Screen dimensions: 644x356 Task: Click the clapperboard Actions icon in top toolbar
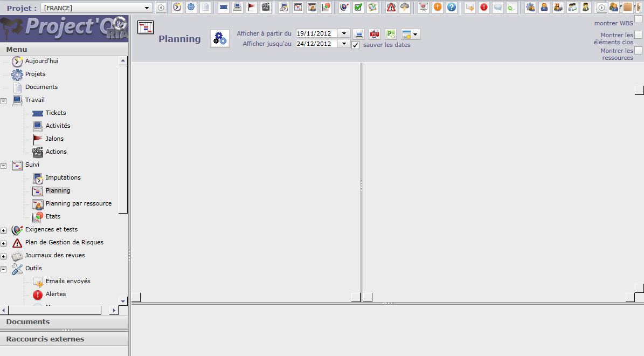(266, 7)
